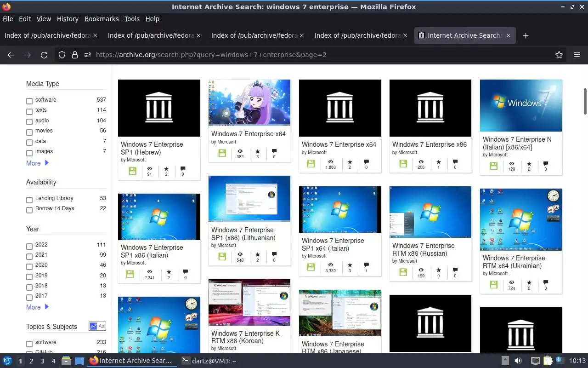The image size is (588, 368).
Task: Open Windows 7 Enterprise K RTM x86 (Korean) link
Action: tap(245, 337)
